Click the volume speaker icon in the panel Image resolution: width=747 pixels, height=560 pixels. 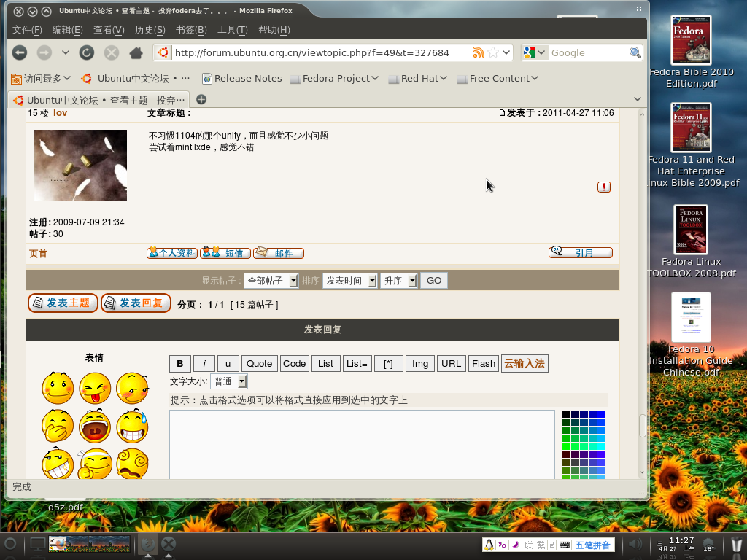pos(635,544)
